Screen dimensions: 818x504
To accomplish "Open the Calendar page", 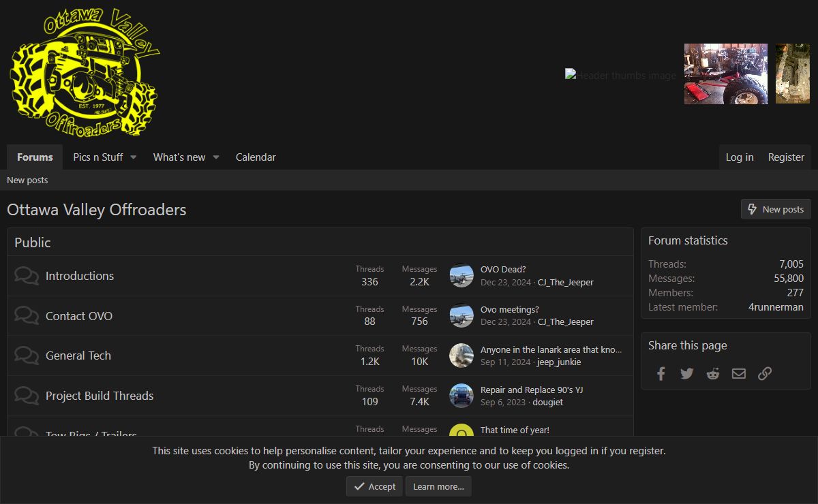I will point(256,157).
